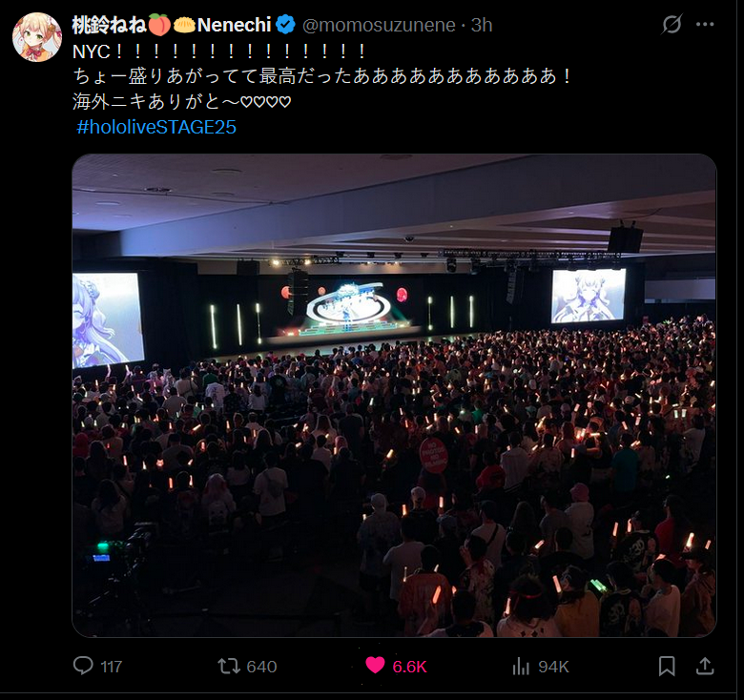744x700 pixels.
Task: Click the reply speech bubble icon
Action: point(84,666)
